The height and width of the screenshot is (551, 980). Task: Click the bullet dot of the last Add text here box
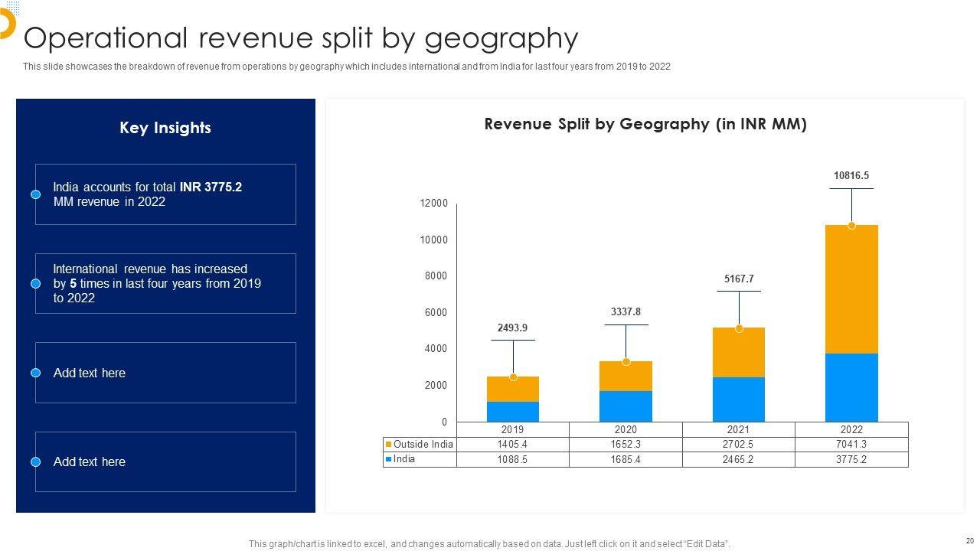pyautogui.click(x=35, y=462)
